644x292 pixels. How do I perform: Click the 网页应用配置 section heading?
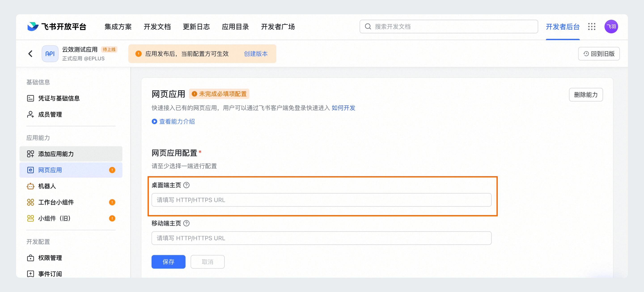coord(174,153)
